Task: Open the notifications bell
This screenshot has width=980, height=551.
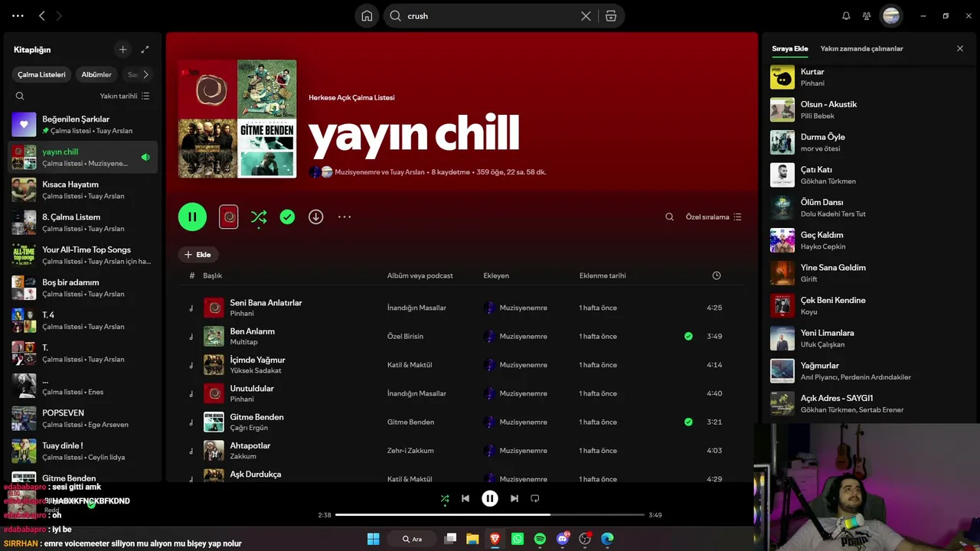Action: pos(846,16)
